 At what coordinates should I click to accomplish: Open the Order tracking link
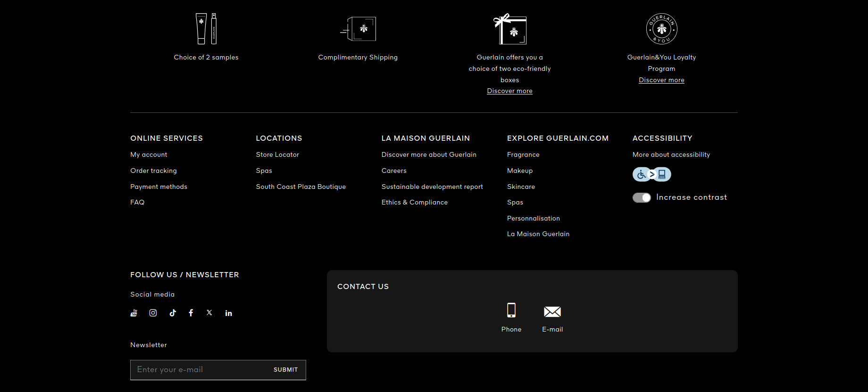[x=153, y=171]
